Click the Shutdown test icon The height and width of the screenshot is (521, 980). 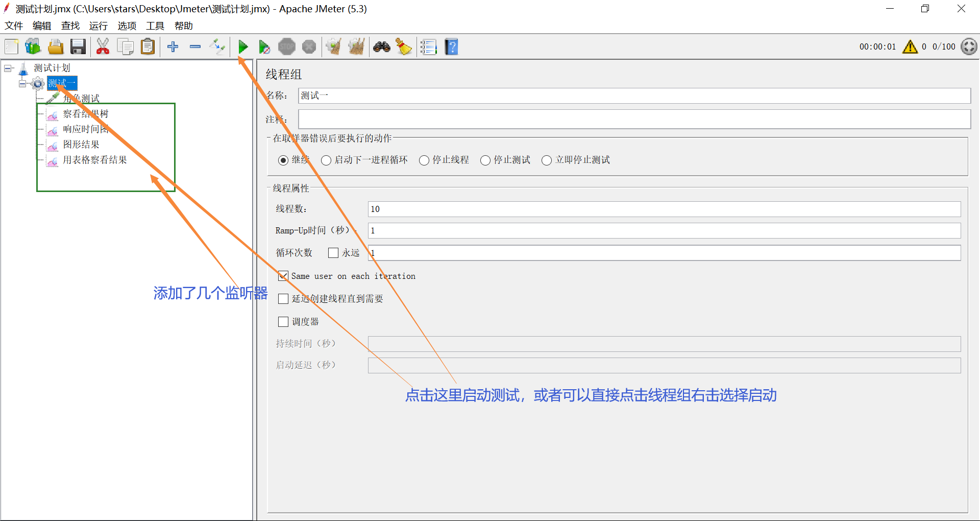click(x=309, y=46)
